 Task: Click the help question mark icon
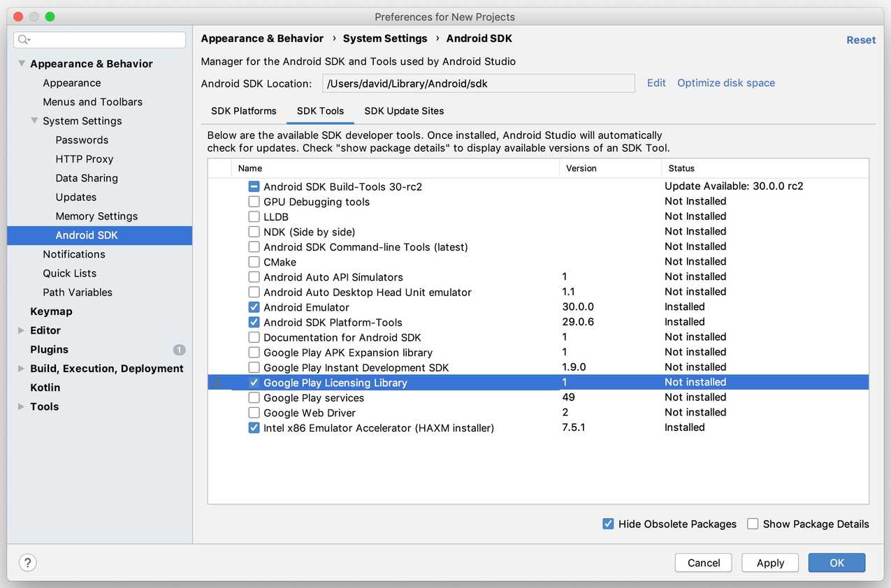point(27,562)
